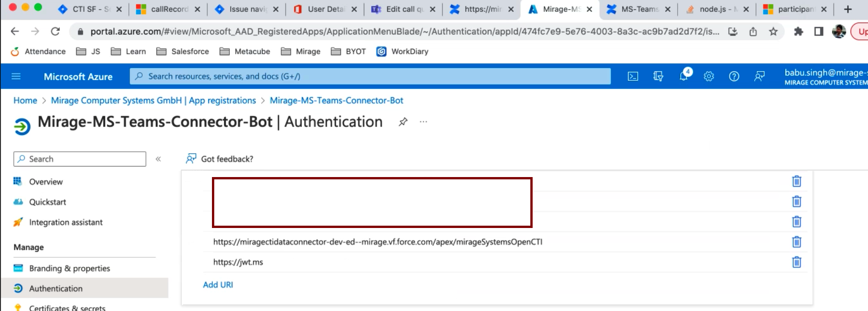
Task: Open the Salesforce bookmarks folder
Action: tap(183, 51)
